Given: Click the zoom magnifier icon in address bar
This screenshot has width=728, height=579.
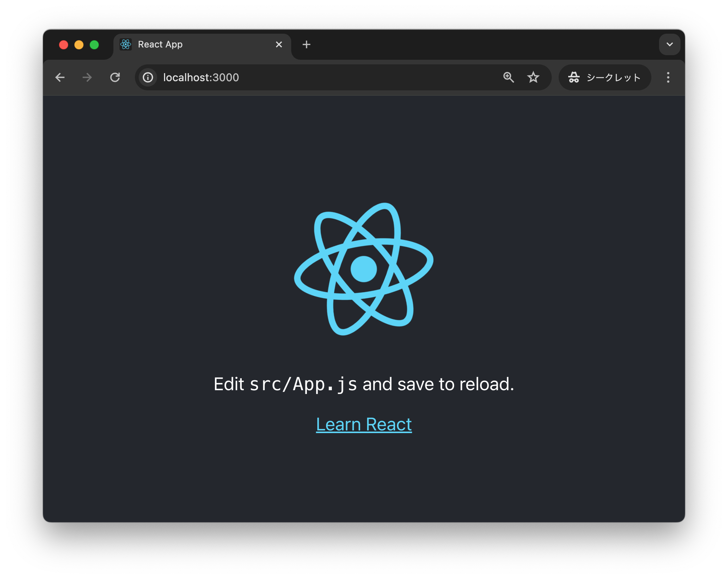Looking at the screenshot, I should click(508, 77).
